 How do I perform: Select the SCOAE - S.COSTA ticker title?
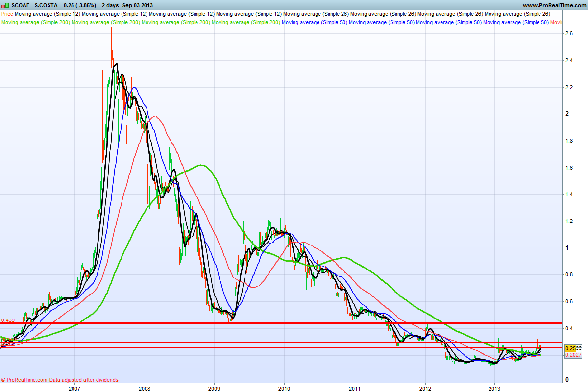pyautogui.click(x=34, y=6)
